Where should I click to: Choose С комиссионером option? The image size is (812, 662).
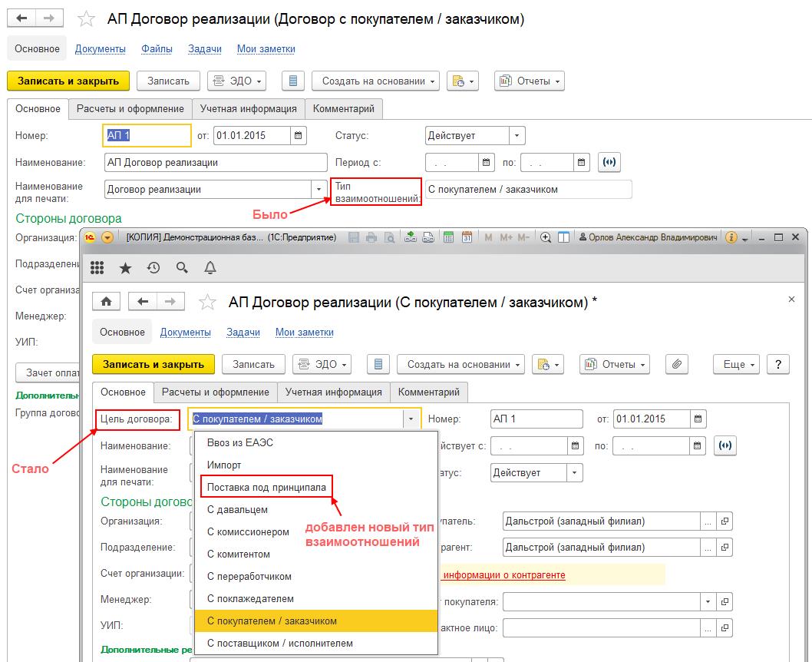[316, 531]
